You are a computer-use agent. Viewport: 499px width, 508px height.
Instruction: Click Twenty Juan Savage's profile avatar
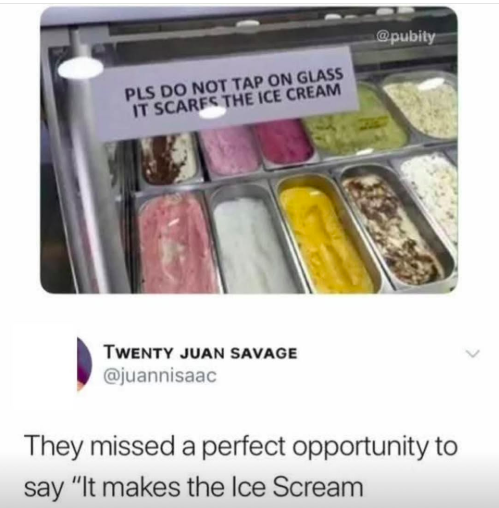click(x=84, y=364)
